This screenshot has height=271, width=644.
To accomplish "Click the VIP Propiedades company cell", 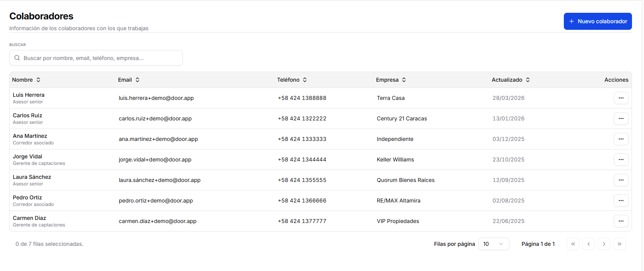I will pyautogui.click(x=398, y=221).
